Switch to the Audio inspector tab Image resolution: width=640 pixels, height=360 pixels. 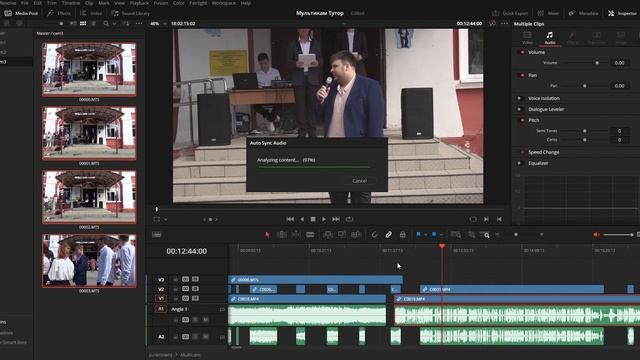[550, 38]
